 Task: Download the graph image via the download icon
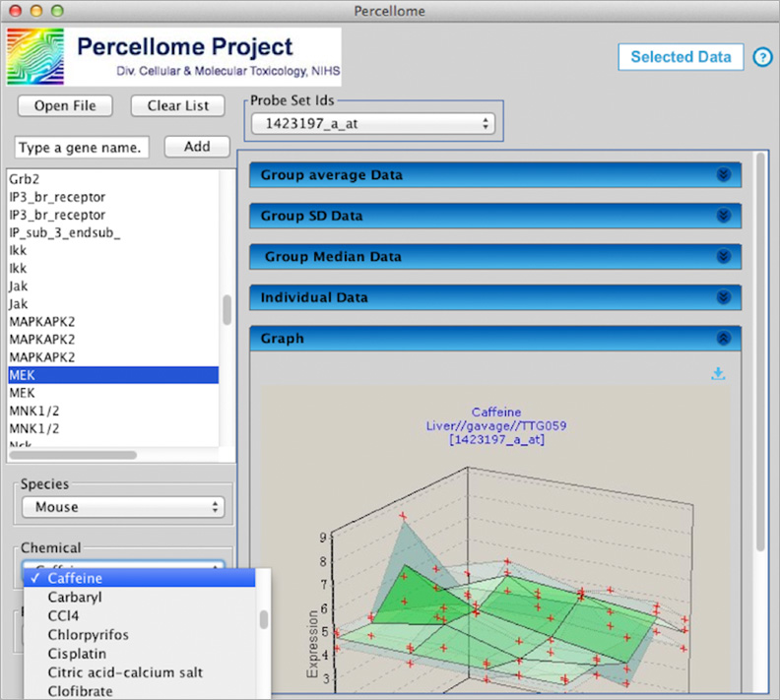(x=718, y=373)
